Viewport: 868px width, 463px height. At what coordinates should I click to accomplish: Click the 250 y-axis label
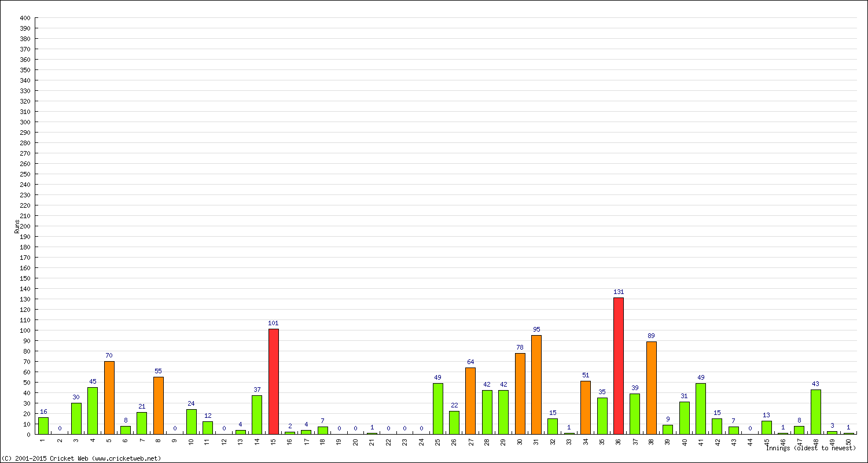pyautogui.click(x=24, y=174)
